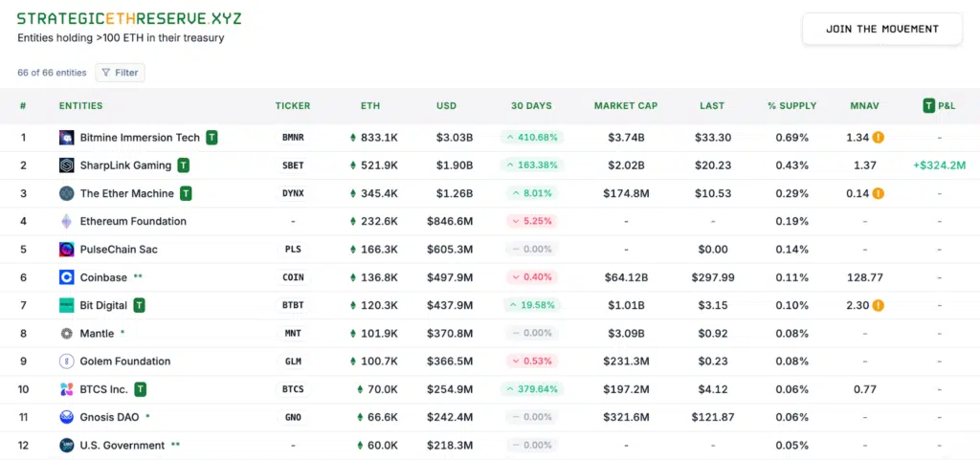Sort by 30 DAYS column header
Viewport: 980px width, 460px height.
point(532,106)
